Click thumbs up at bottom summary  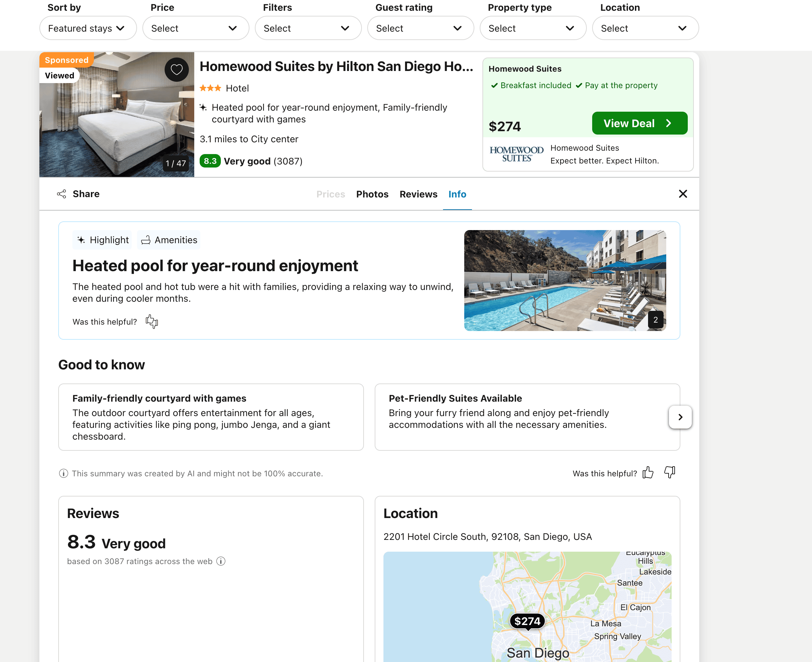(647, 473)
